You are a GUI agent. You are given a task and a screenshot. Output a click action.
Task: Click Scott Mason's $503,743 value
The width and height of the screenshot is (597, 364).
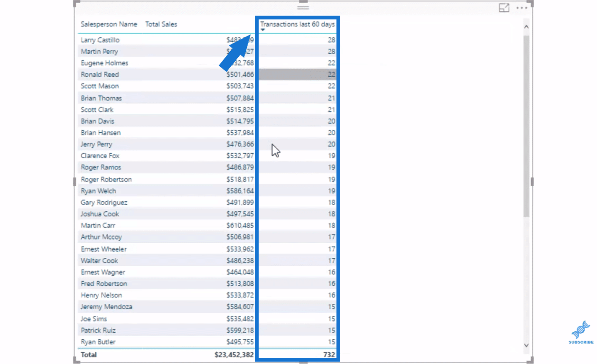point(240,86)
